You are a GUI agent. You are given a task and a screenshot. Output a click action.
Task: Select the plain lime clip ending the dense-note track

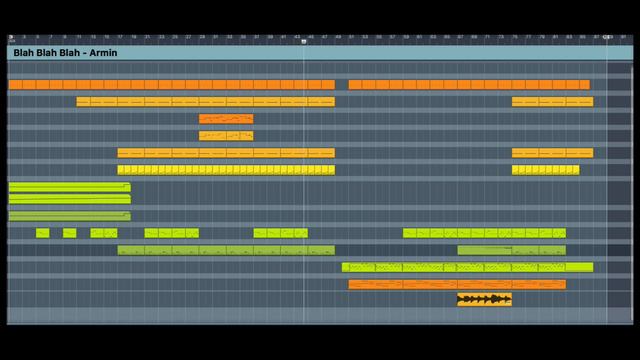[579, 267]
